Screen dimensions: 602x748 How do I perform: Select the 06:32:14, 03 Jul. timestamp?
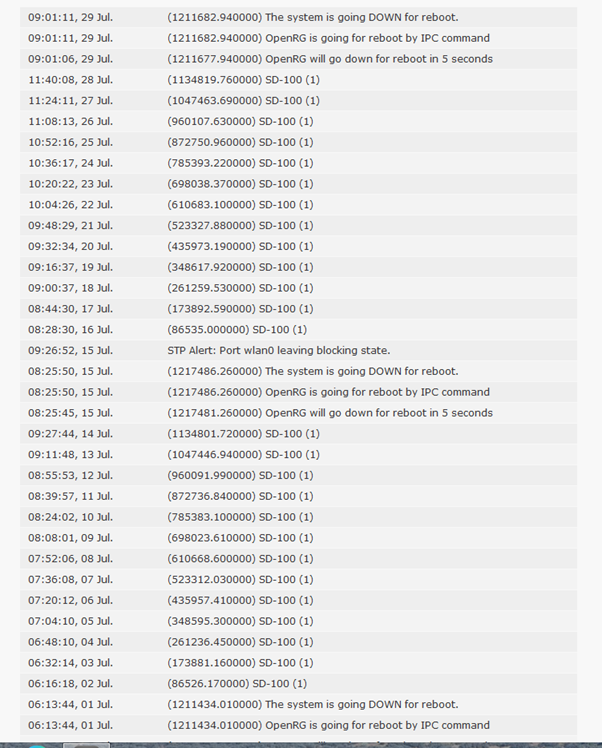[x=70, y=663]
